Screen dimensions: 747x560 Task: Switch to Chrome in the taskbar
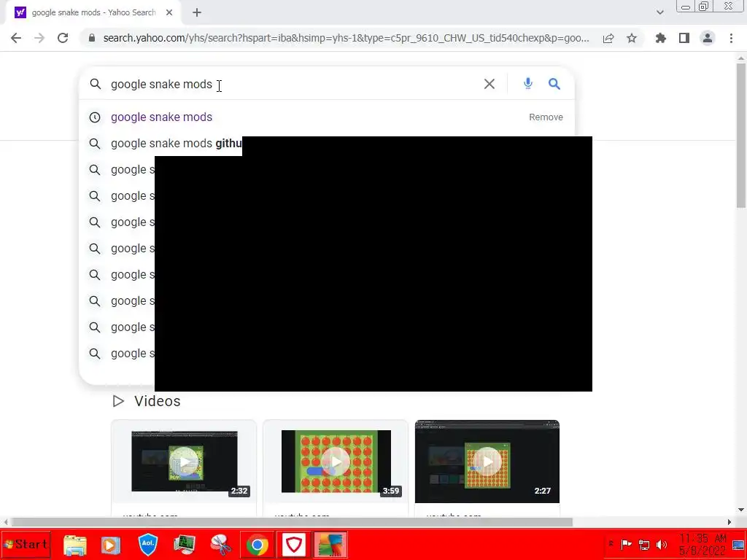[258, 545]
